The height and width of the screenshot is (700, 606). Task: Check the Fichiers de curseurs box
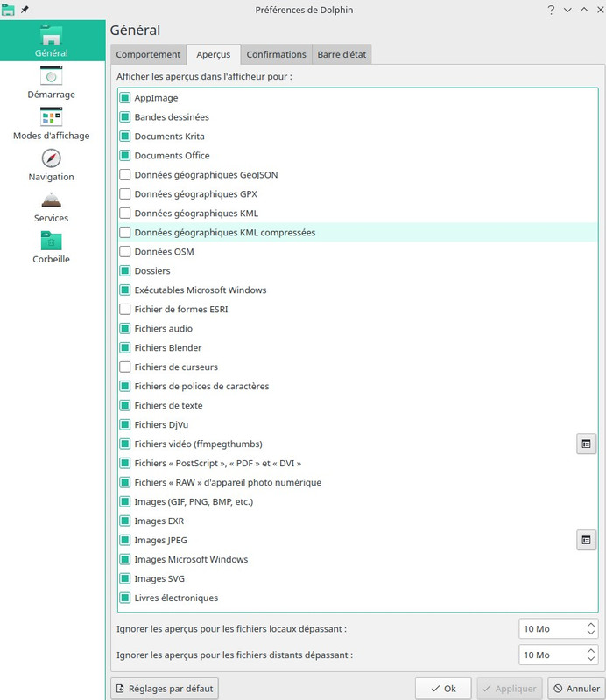point(125,367)
